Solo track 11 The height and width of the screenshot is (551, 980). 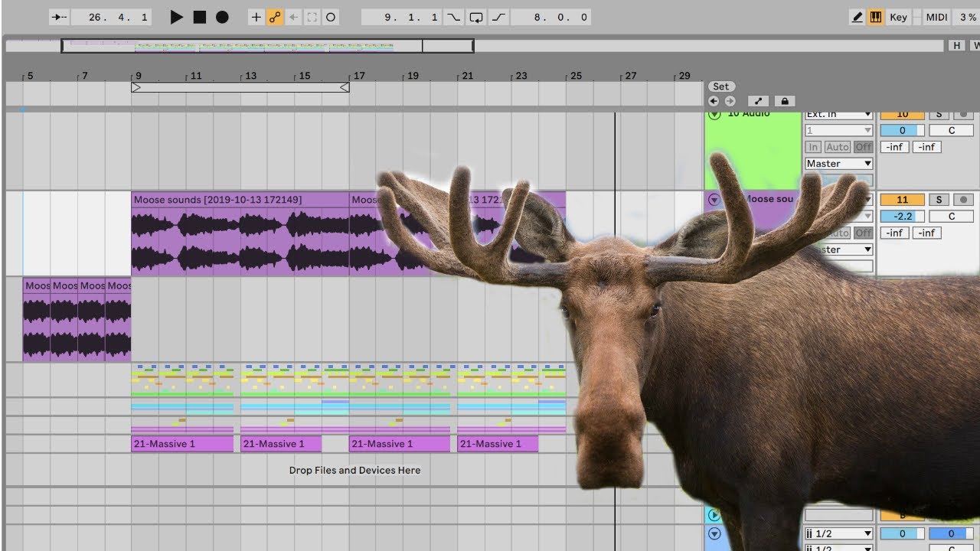tap(939, 200)
